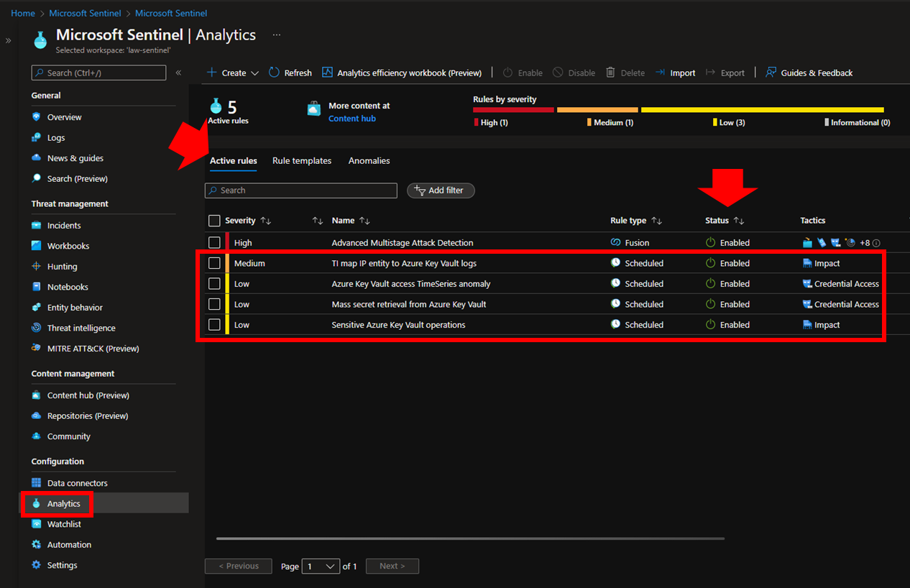Open Analytics efficiency workbook (Preview)
This screenshot has width=910, height=588.
point(402,73)
